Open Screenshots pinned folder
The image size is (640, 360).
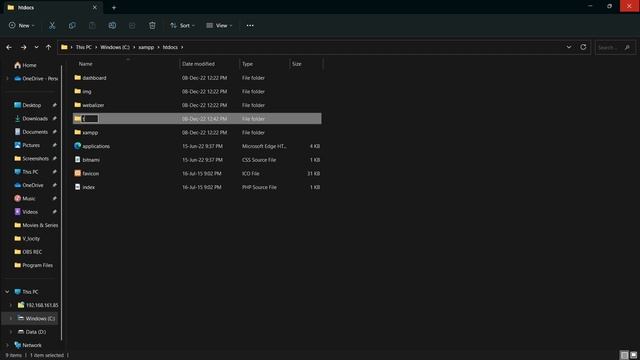click(x=31, y=158)
